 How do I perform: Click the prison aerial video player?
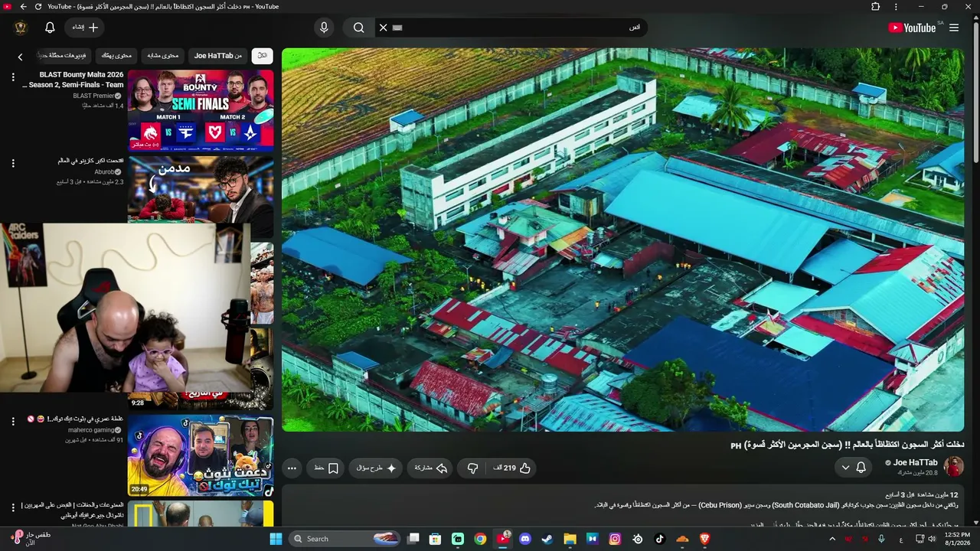(623, 240)
